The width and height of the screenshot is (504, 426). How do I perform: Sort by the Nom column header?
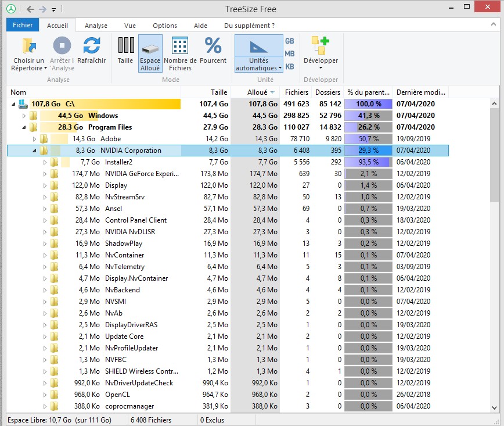click(93, 92)
